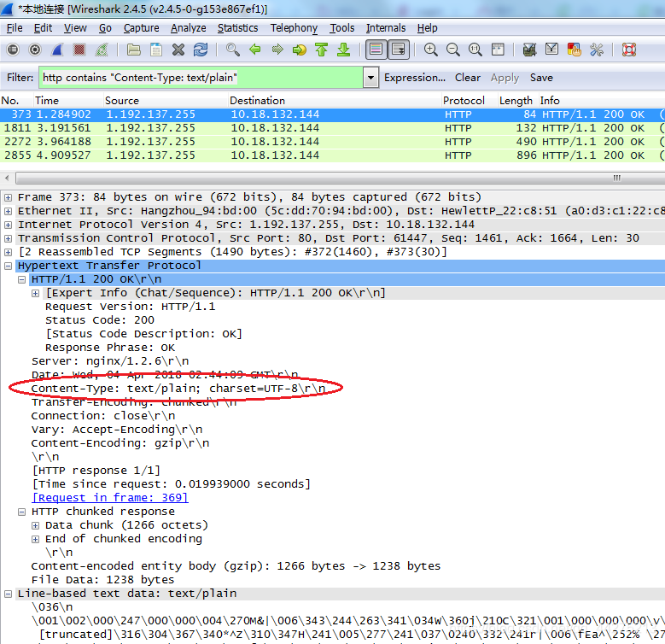
Task: Open the Internals menu
Action: 386,28
